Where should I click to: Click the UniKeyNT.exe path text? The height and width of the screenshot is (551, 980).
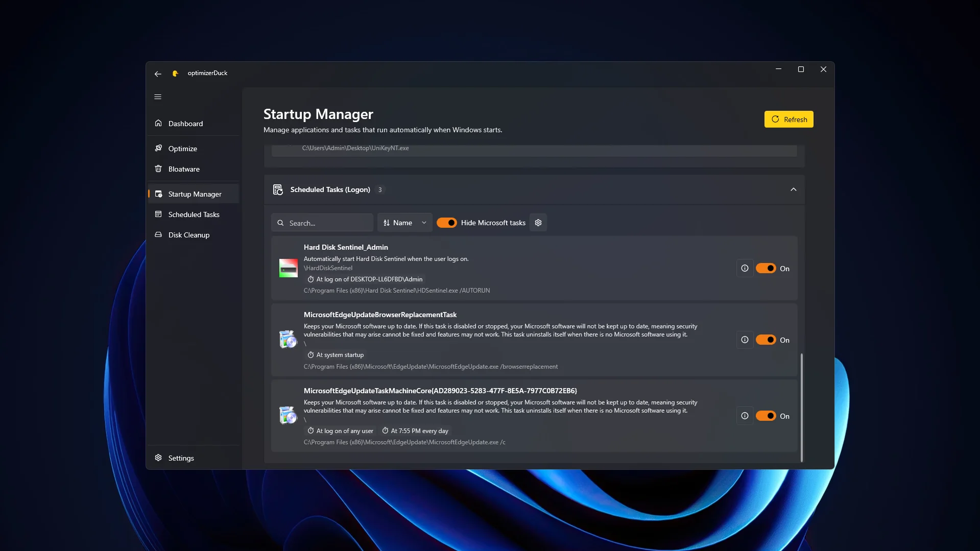tap(355, 148)
